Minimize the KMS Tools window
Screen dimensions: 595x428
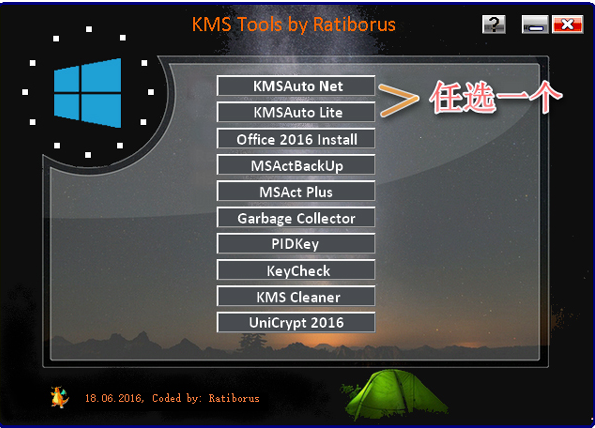(535, 24)
